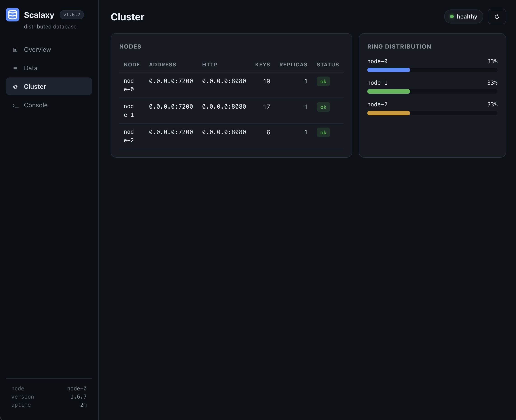Click the KEYS column header
The image size is (516, 420).
pyautogui.click(x=263, y=65)
